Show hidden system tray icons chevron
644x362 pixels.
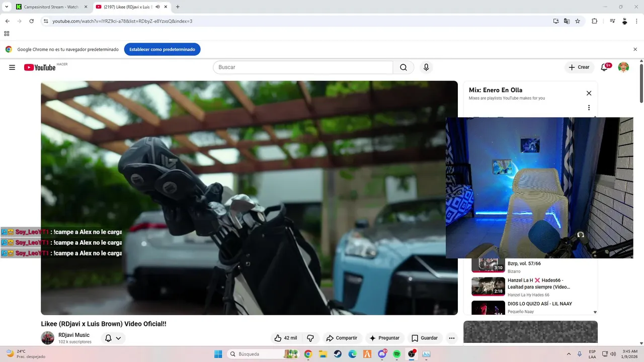tap(569, 354)
